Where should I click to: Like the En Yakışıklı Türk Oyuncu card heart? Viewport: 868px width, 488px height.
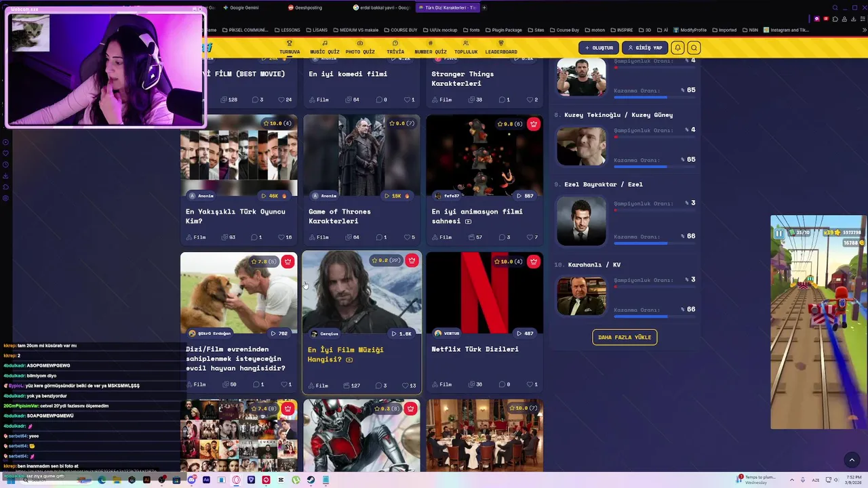click(x=285, y=237)
